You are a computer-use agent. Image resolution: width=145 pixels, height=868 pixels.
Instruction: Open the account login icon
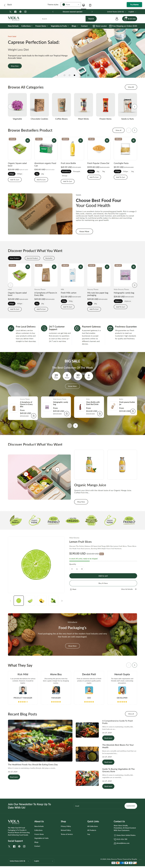[x=117, y=19]
